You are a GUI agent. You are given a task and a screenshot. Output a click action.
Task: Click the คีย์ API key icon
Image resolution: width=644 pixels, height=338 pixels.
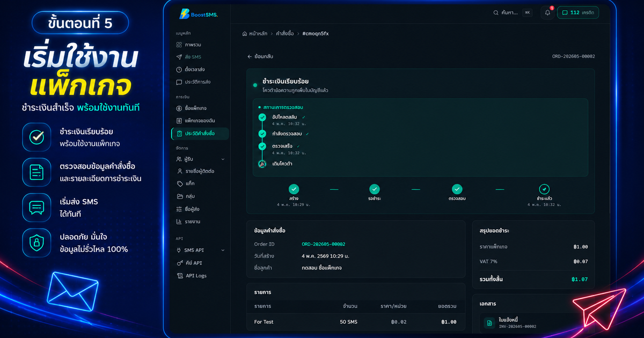point(180,263)
